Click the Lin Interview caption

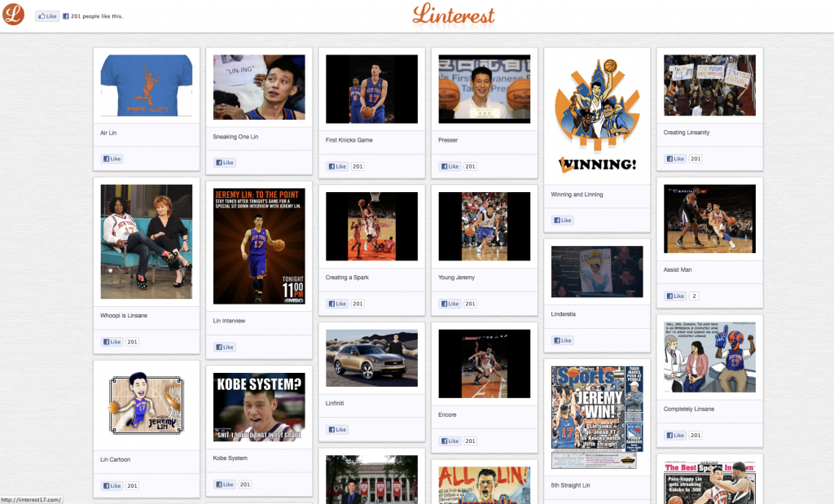click(x=229, y=321)
